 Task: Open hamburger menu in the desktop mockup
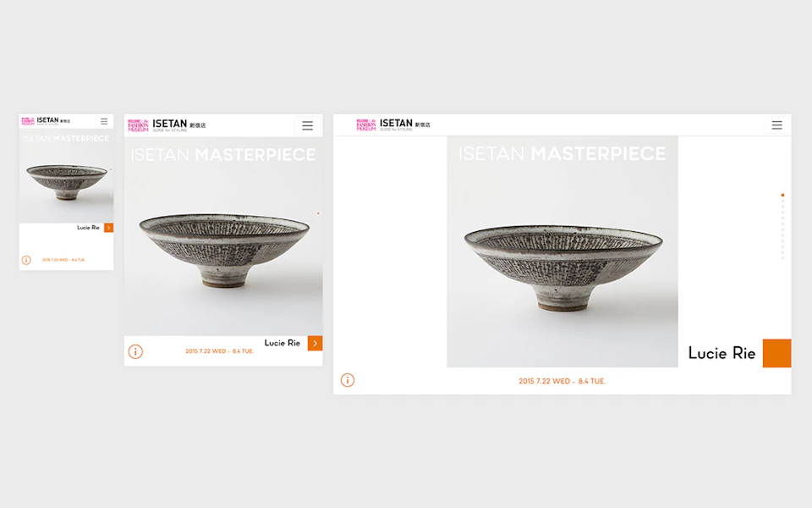(776, 125)
